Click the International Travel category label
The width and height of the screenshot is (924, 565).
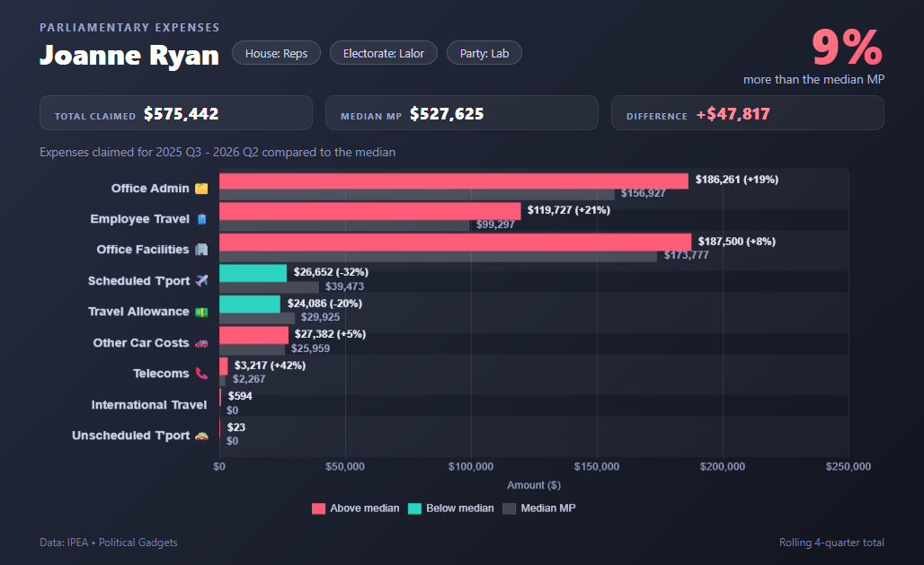tap(149, 405)
